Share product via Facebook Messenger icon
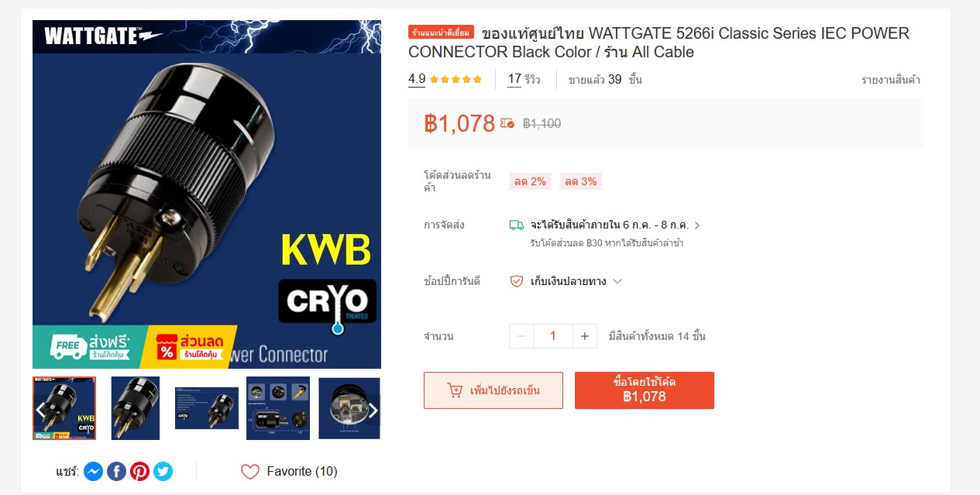Viewport: 980px width, 495px height. [x=93, y=471]
